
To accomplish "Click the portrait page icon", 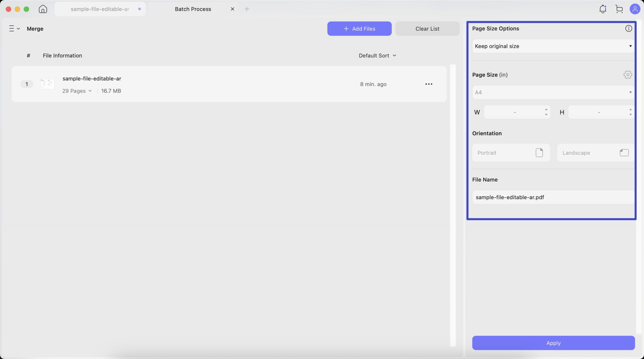I will 539,153.
